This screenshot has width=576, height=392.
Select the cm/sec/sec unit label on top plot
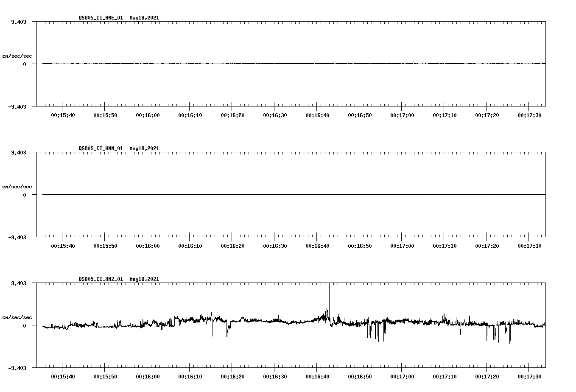pos(17,56)
